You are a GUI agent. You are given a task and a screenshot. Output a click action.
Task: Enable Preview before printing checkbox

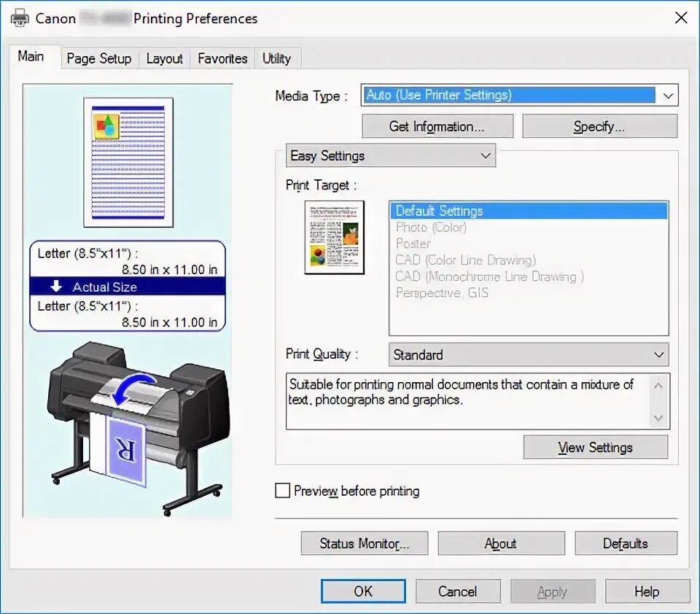283,490
